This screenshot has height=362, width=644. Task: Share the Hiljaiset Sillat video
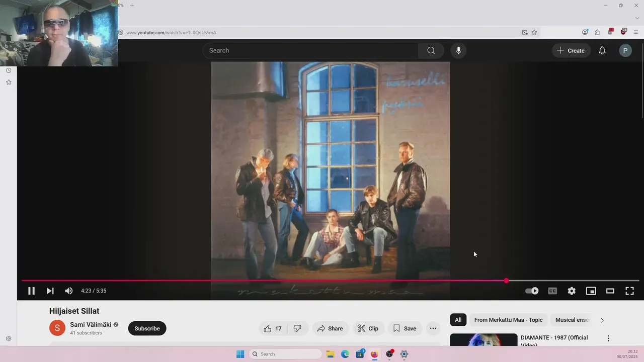pyautogui.click(x=330, y=328)
